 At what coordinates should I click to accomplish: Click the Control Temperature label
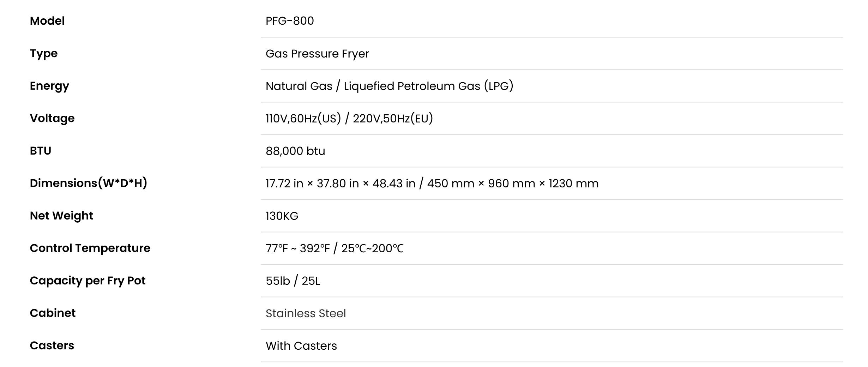point(90,248)
